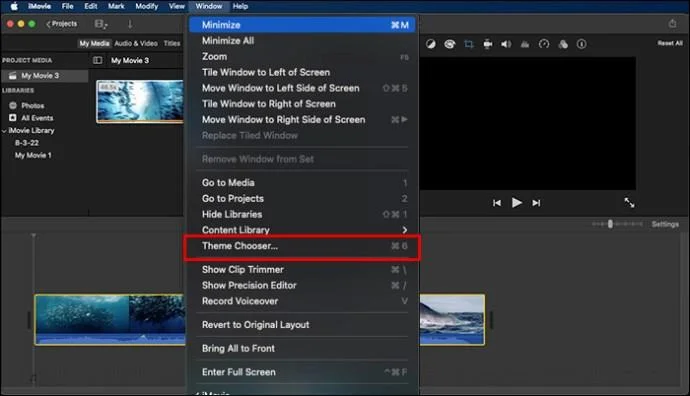Select the fish clip thumbnail in media browser
The width and height of the screenshot is (690, 396).
pyautogui.click(x=140, y=102)
